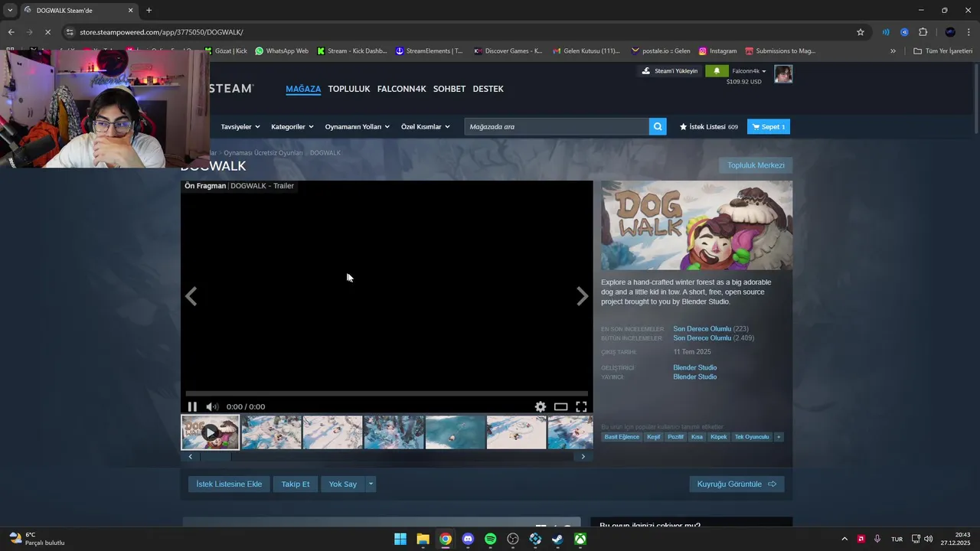Go back to the previous page in Chrome
Image resolution: width=980 pixels, height=551 pixels.
click(x=11, y=32)
